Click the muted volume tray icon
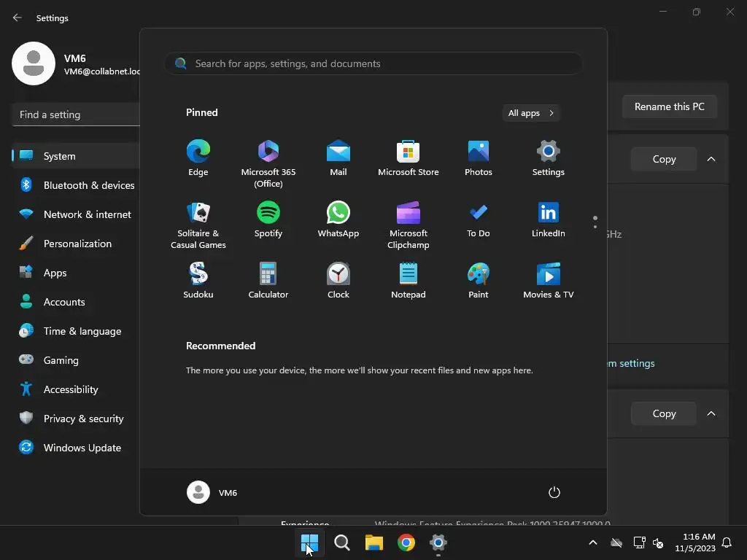Screen dimensions: 747x560 click(659, 542)
